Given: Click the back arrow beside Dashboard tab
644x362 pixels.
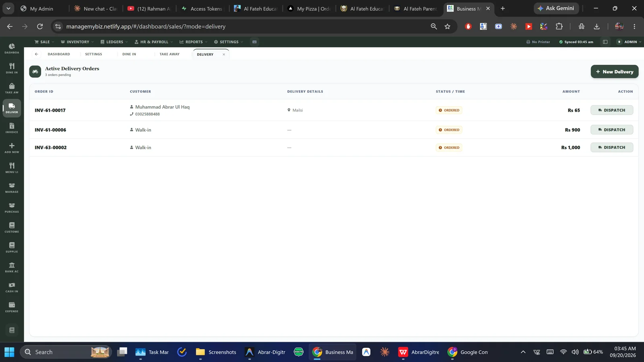Looking at the screenshot, I should click(36, 54).
